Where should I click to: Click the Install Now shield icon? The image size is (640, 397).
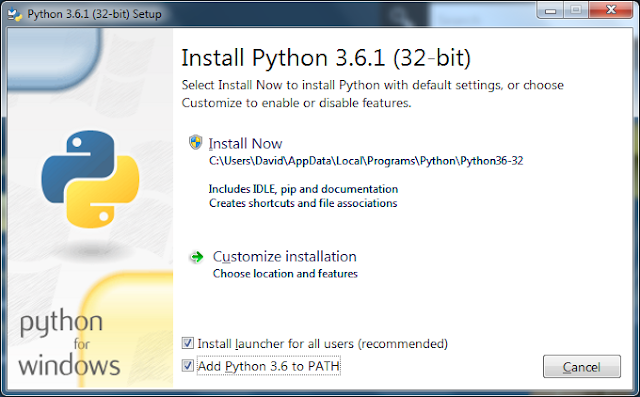(x=196, y=142)
